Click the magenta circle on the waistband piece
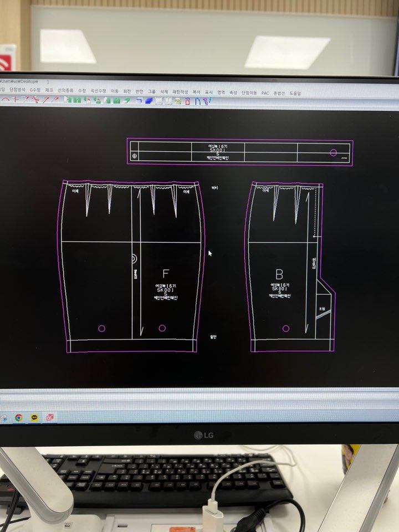This screenshot has height=532, width=399. 334,152
